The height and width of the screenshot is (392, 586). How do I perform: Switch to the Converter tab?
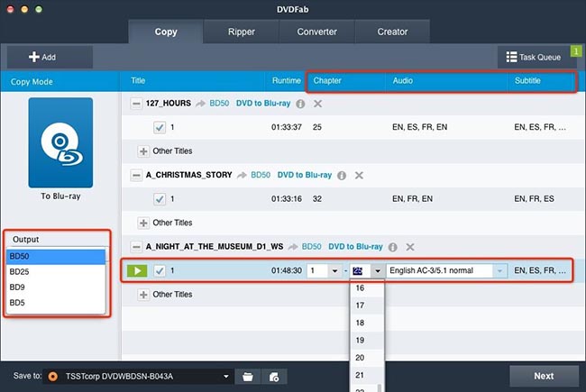(317, 32)
